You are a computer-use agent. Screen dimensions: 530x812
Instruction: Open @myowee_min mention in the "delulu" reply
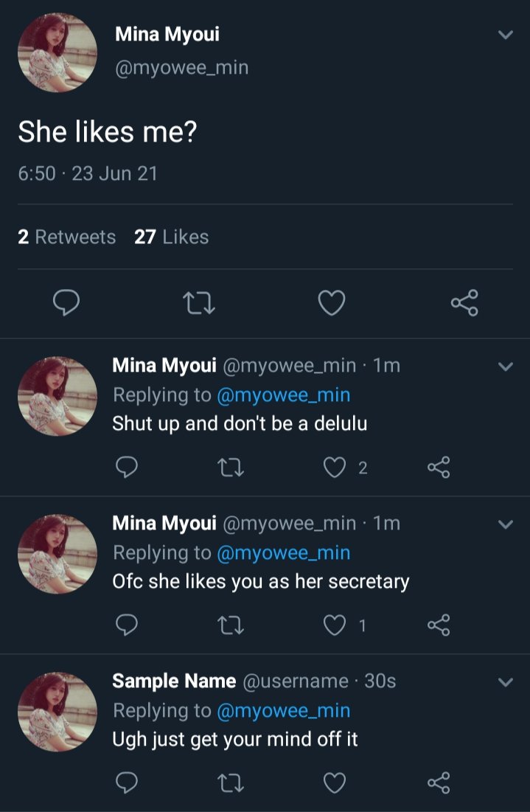tap(284, 395)
